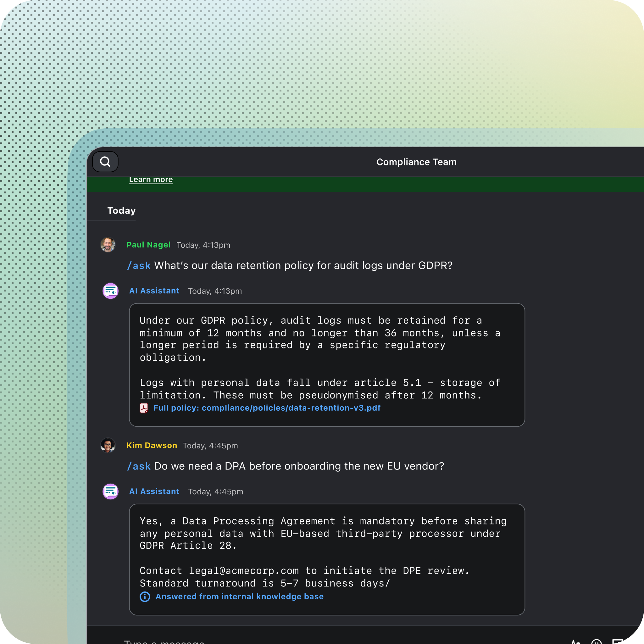Click the Kim Dawson username
The image size is (644, 644).
pos(152,445)
